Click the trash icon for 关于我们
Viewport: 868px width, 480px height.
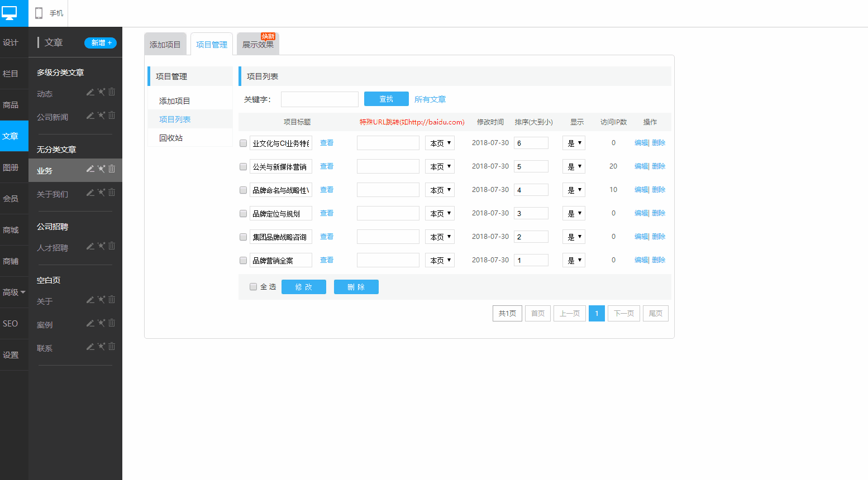click(x=112, y=193)
